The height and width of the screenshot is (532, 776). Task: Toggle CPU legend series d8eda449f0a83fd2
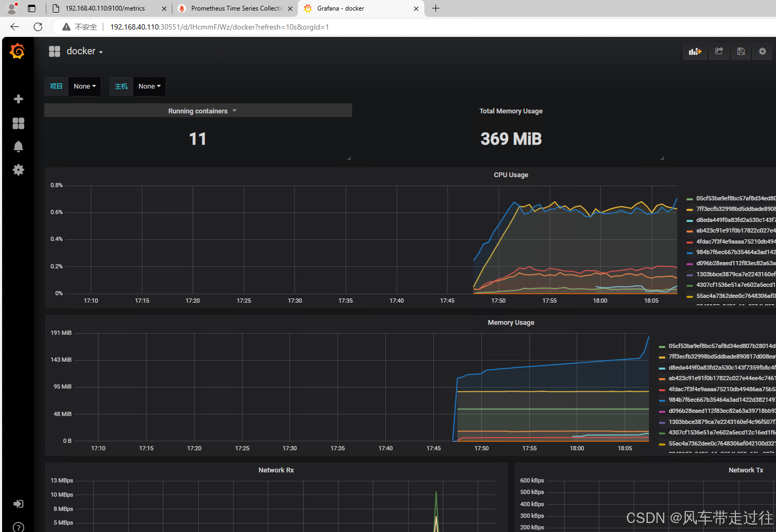(x=735, y=220)
